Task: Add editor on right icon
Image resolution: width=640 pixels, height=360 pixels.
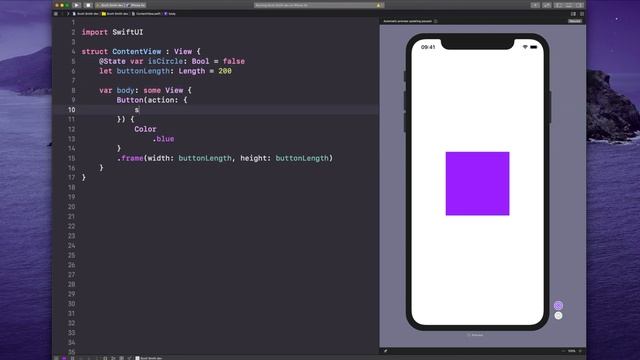Action: click(x=582, y=13)
